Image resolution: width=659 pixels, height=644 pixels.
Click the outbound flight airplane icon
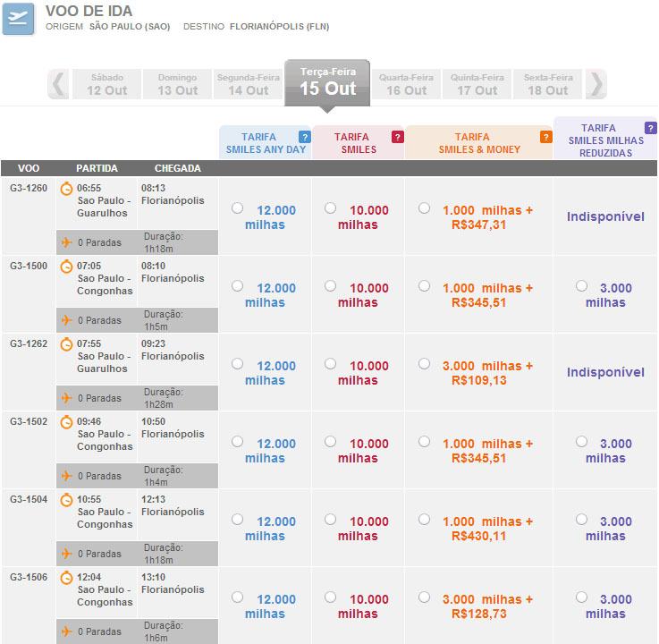pos(19,19)
